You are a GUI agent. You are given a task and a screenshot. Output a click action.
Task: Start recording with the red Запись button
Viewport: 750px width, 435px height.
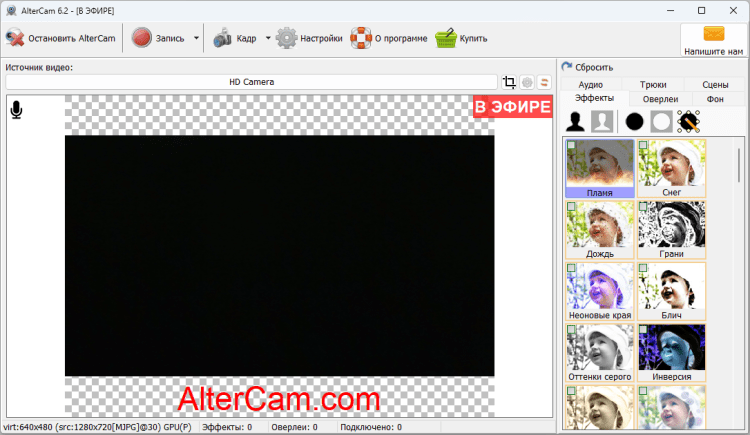tap(142, 38)
